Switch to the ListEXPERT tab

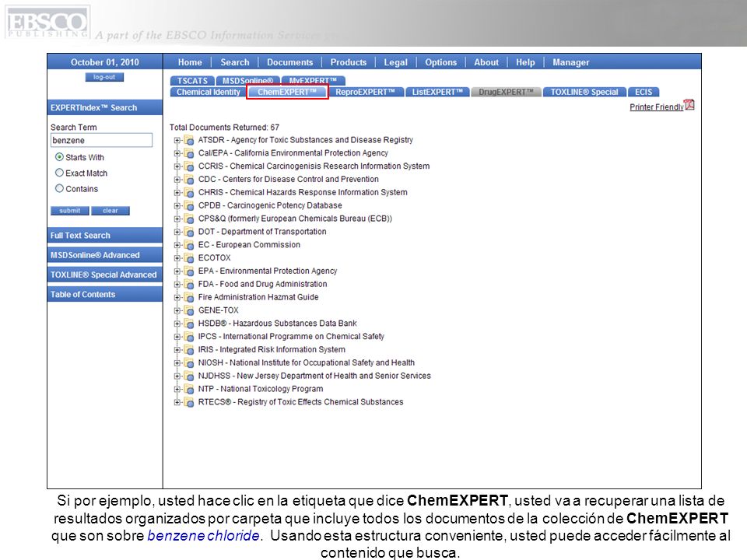click(x=437, y=92)
